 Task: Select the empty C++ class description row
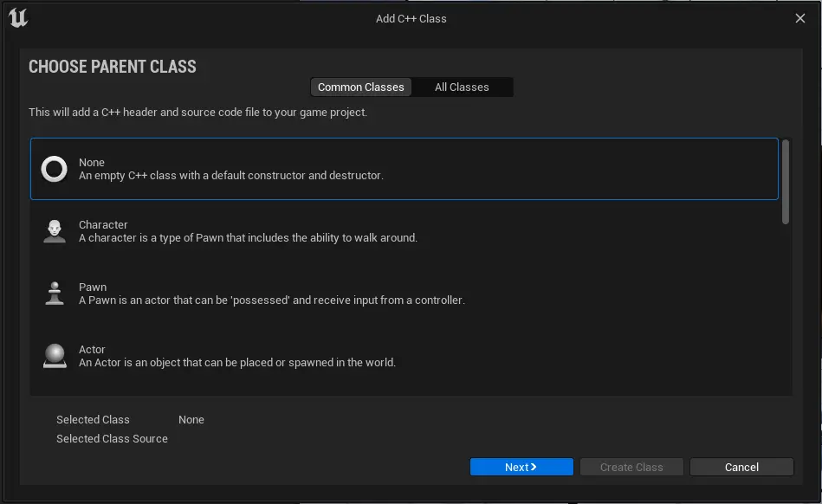(x=230, y=176)
